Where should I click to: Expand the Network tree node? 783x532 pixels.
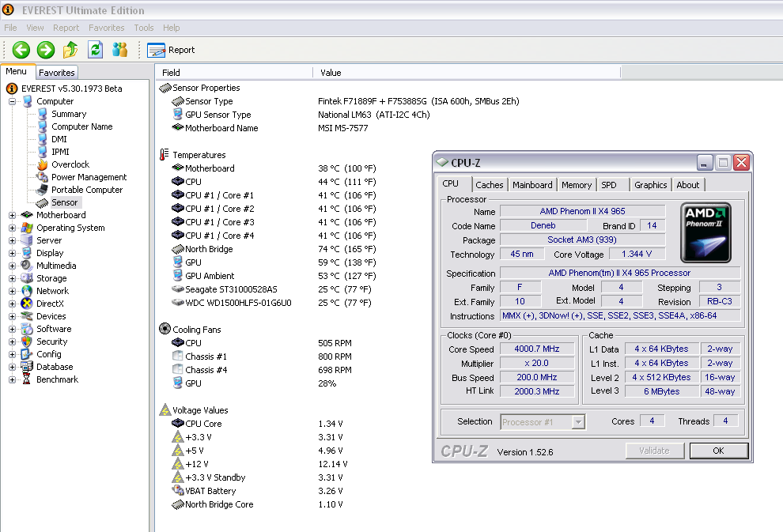click(12, 291)
